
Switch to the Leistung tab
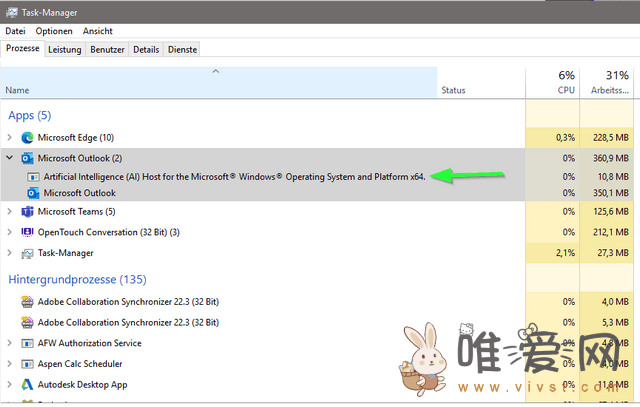(x=64, y=49)
